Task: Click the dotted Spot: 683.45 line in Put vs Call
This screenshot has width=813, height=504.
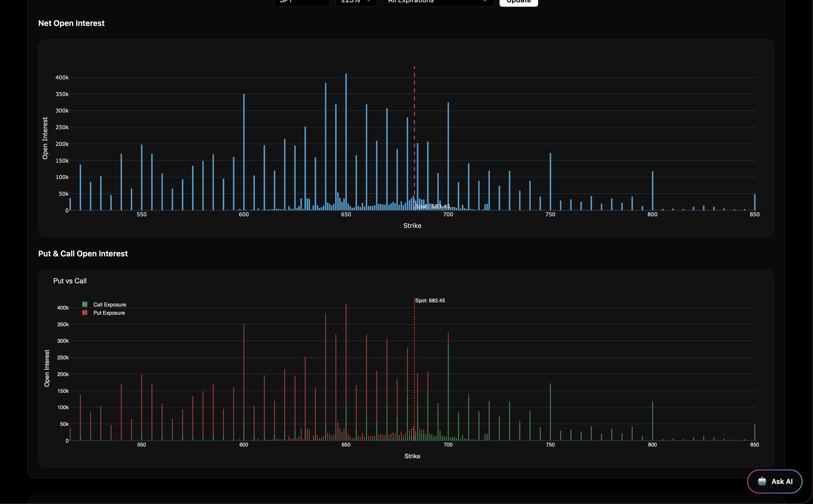Action: (x=415, y=367)
